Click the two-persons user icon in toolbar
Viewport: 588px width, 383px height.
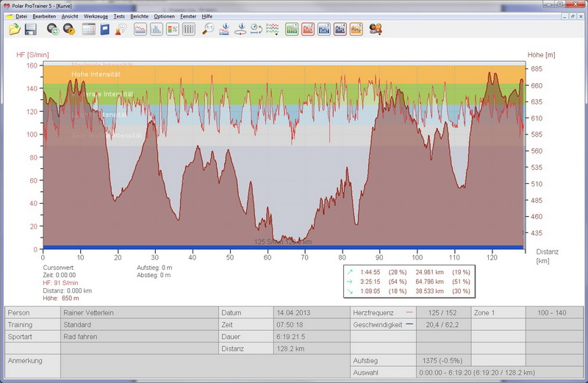click(x=376, y=29)
